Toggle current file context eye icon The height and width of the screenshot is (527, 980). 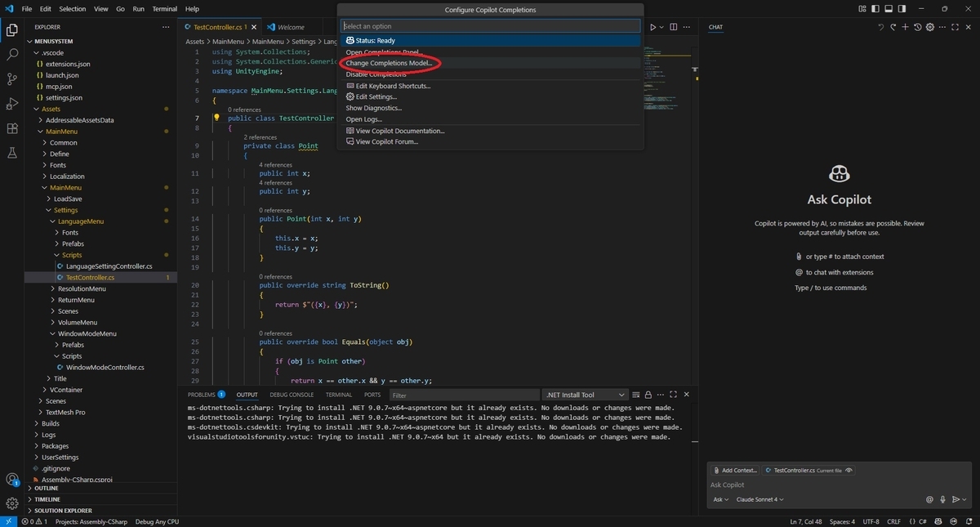coord(849,471)
